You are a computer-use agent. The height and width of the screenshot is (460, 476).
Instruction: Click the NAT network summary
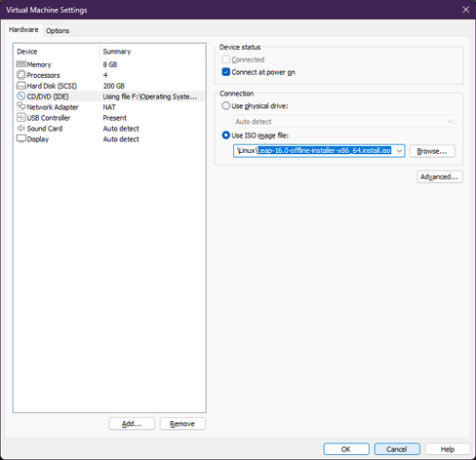(x=109, y=107)
